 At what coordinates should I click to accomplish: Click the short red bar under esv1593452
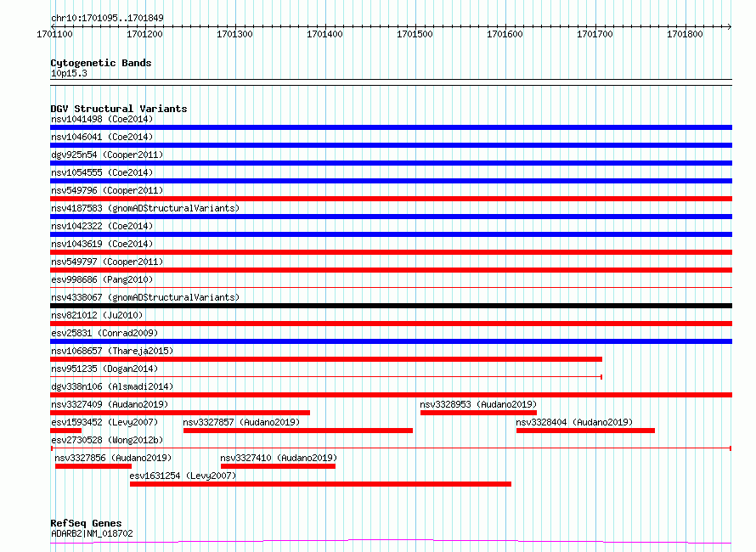click(66, 431)
